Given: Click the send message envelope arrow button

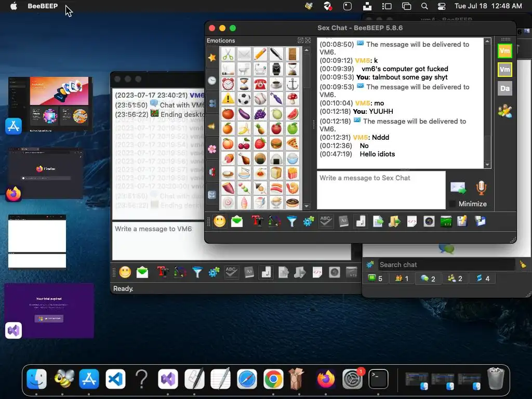Looking at the screenshot, I should point(458,188).
